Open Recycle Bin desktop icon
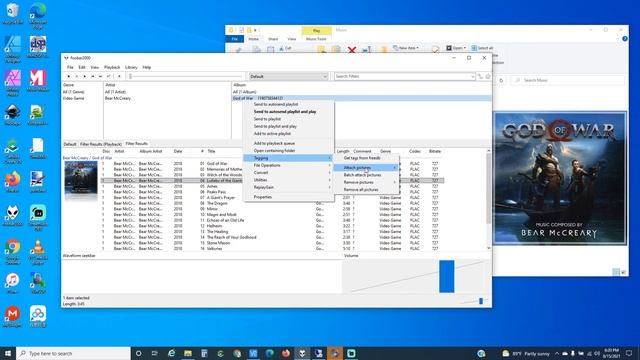 (x=13, y=13)
